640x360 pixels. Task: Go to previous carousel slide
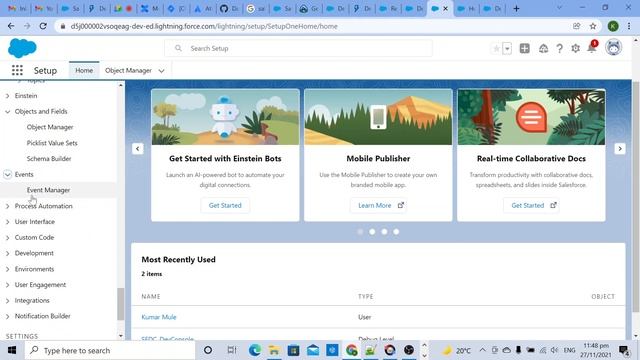[x=138, y=149]
